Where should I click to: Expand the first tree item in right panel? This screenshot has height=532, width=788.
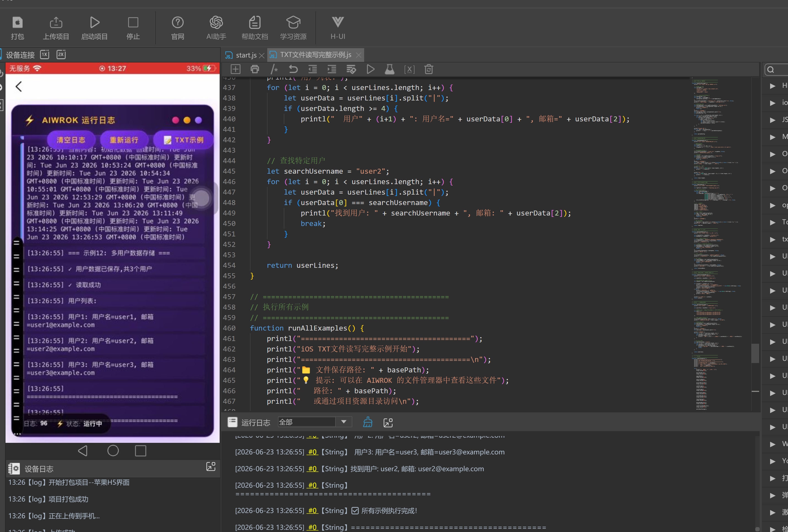[x=773, y=86]
